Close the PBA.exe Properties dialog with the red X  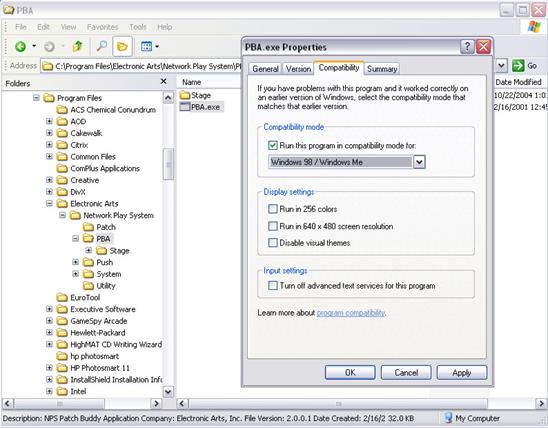[484, 46]
